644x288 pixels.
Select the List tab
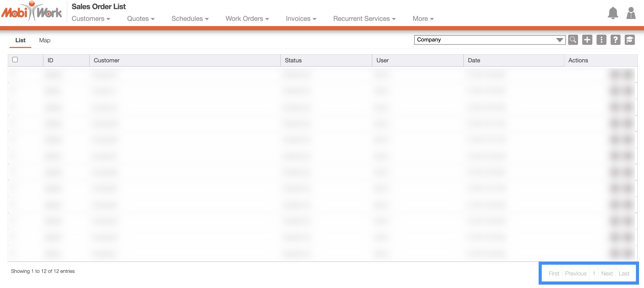[x=20, y=40]
